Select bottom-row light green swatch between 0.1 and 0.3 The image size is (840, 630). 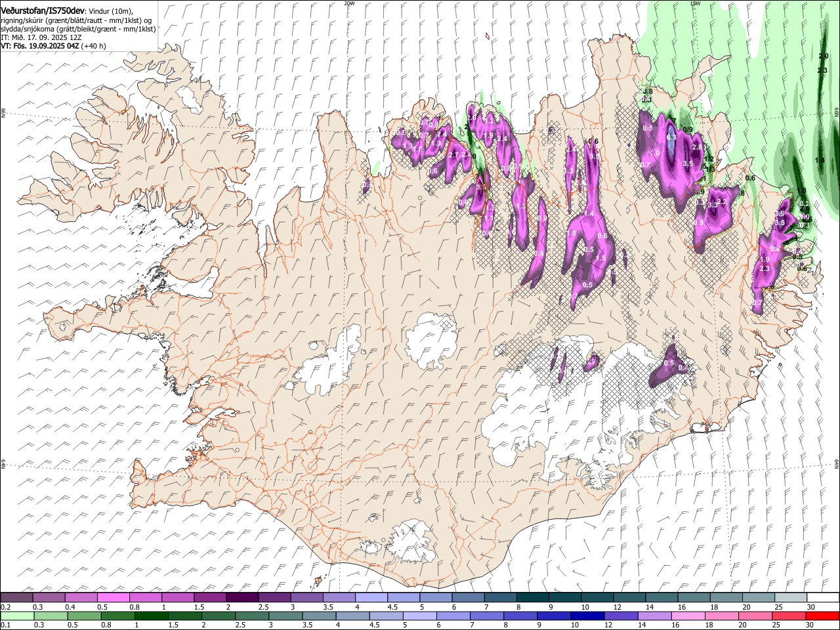pos(16,616)
